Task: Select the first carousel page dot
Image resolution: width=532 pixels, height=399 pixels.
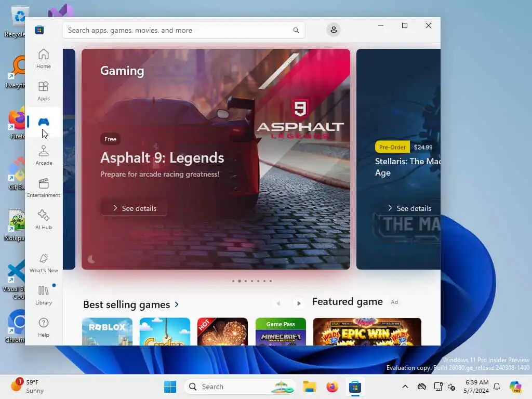Action: [233, 281]
